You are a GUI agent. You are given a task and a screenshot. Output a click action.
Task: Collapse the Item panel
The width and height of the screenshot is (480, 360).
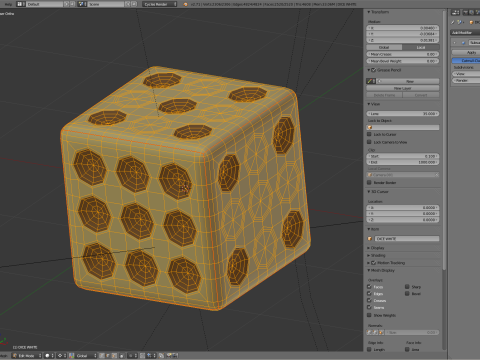(369, 229)
